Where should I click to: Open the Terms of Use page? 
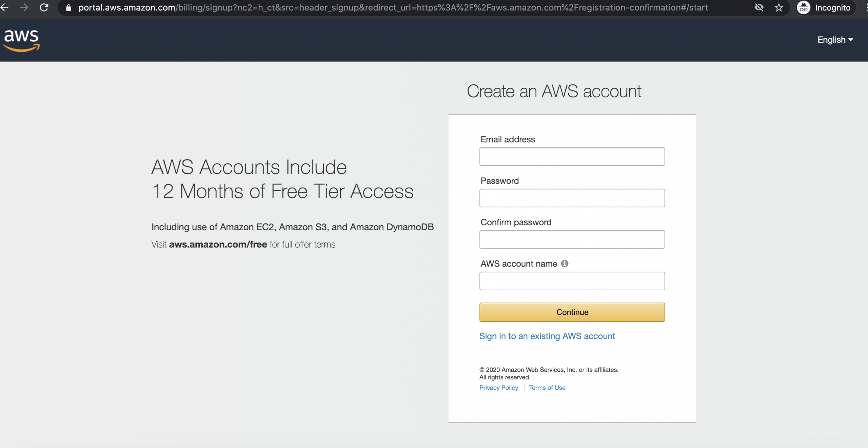click(547, 388)
